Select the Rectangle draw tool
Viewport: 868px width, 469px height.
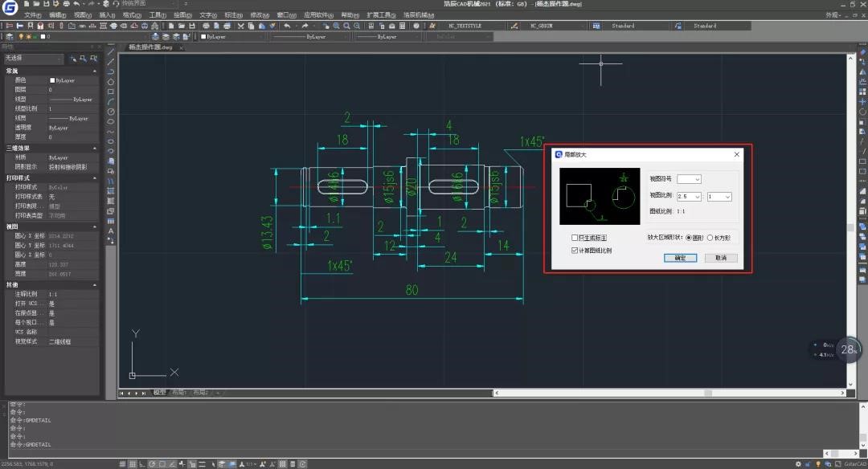point(111,92)
